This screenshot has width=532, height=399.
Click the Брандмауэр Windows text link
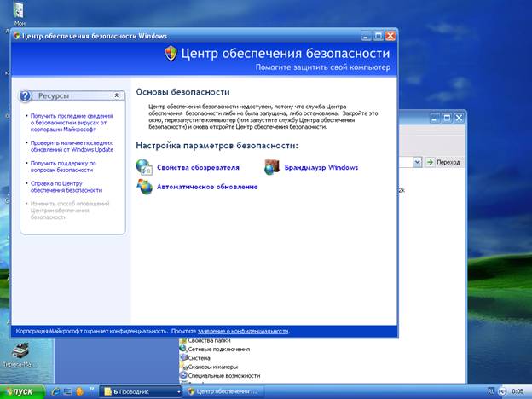(321, 167)
